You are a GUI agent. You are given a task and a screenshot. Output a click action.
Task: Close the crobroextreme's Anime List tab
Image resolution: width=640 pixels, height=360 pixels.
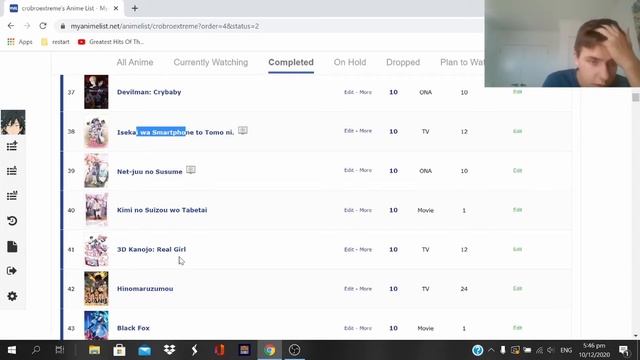click(x=116, y=8)
